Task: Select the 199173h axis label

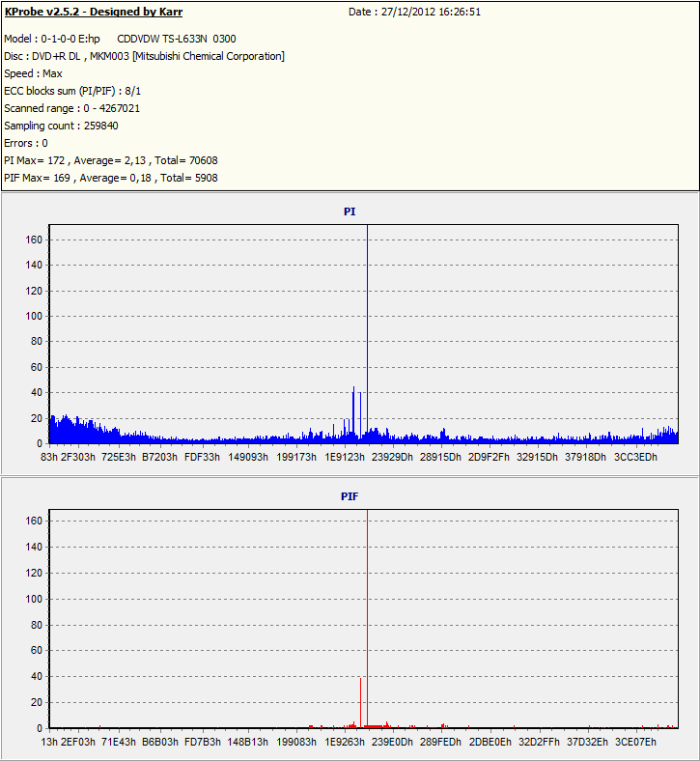Action: pyautogui.click(x=295, y=457)
